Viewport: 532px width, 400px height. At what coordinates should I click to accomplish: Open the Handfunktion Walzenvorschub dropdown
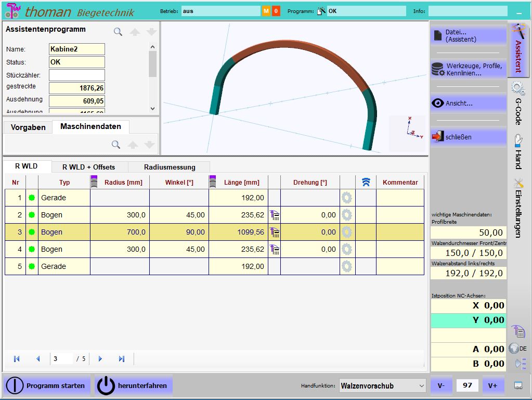[x=382, y=386]
